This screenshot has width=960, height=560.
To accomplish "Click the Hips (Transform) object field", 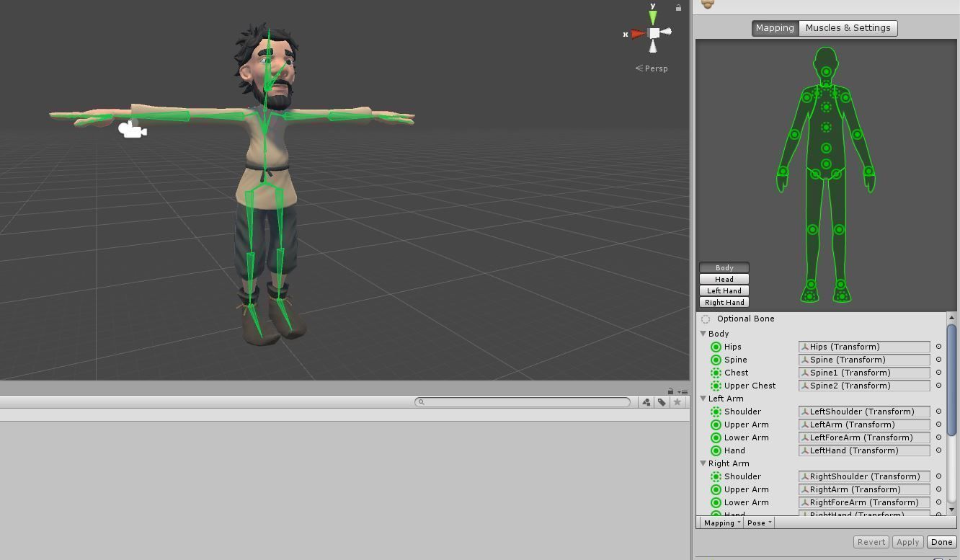I will point(864,347).
